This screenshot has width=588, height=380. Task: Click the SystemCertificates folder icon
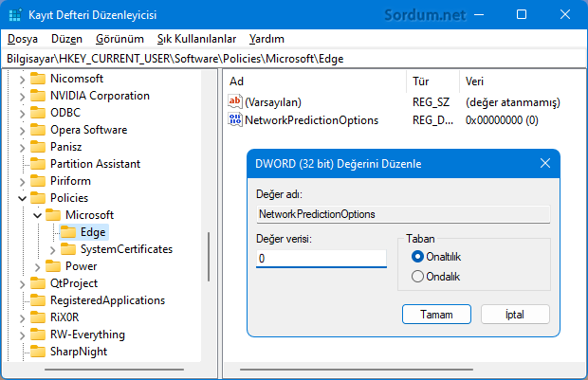(68, 249)
